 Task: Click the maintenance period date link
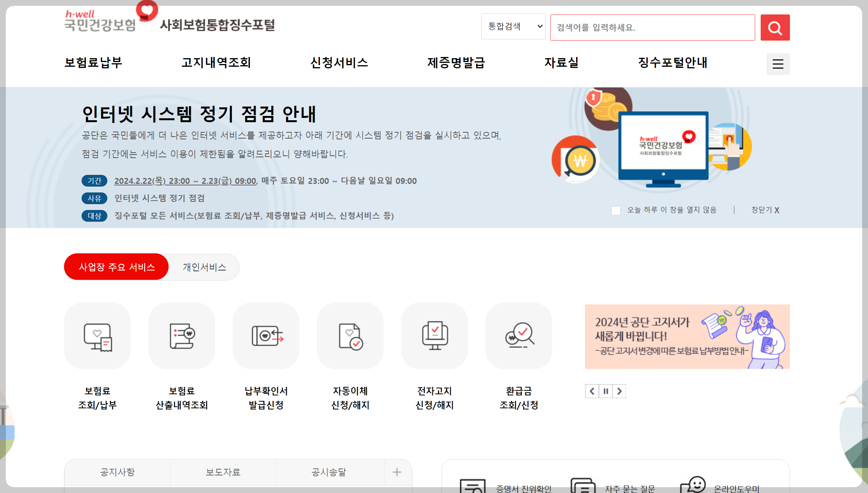pyautogui.click(x=185, y=181)
